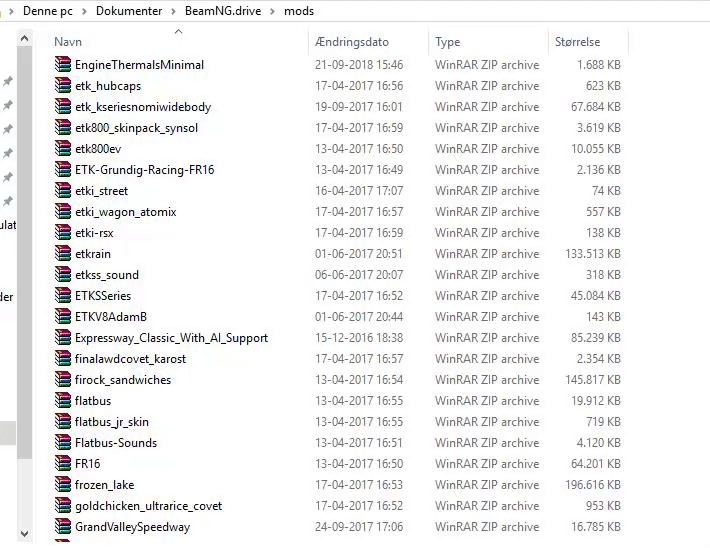Screen dimensions: 710x548
Task: Expand the chevron after Denne pc
Action: coord(84,11)
